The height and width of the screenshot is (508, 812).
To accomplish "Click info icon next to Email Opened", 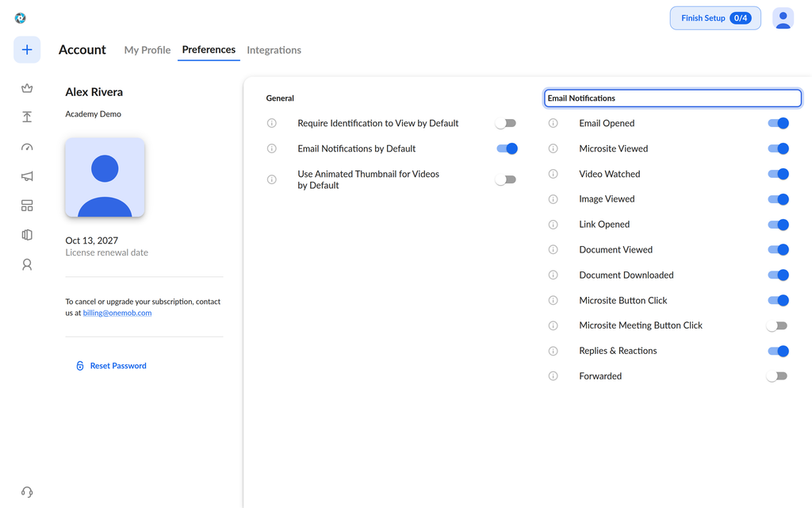I will pyautogui.click(x=553, y=123).
